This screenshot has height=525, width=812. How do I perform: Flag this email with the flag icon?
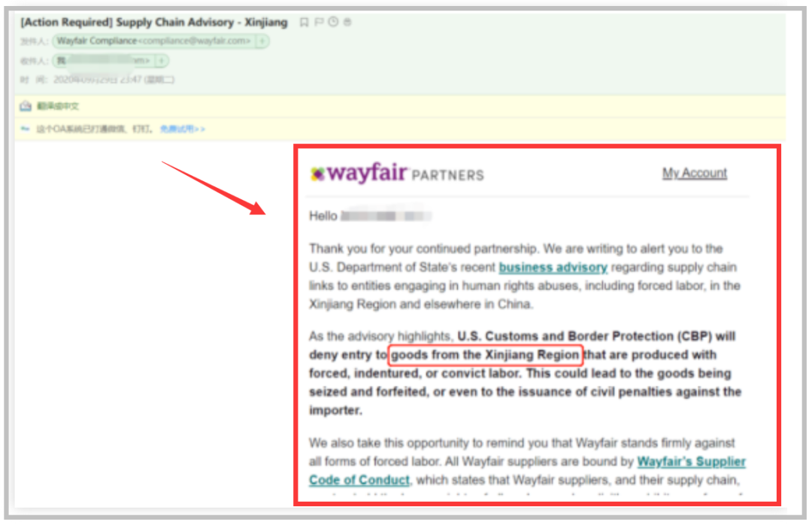coord(319,22)
